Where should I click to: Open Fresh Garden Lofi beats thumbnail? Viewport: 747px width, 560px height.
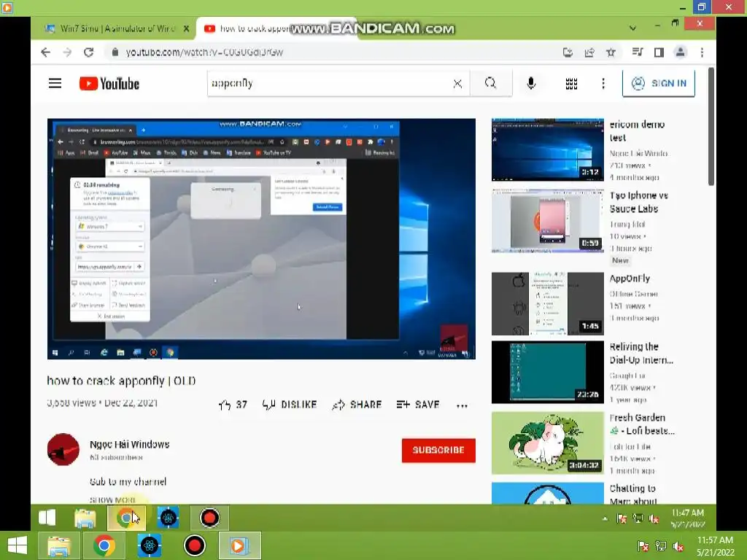click(x=547, y=443)
